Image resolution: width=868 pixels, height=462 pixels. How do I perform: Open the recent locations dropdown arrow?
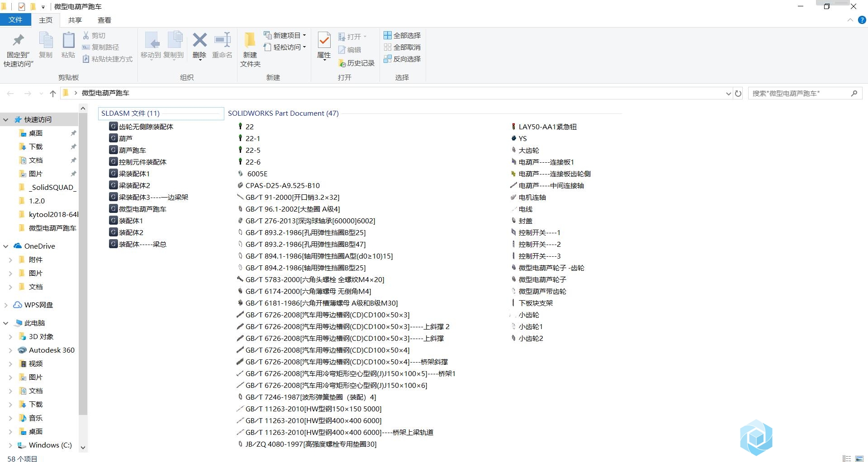[41, 94]
